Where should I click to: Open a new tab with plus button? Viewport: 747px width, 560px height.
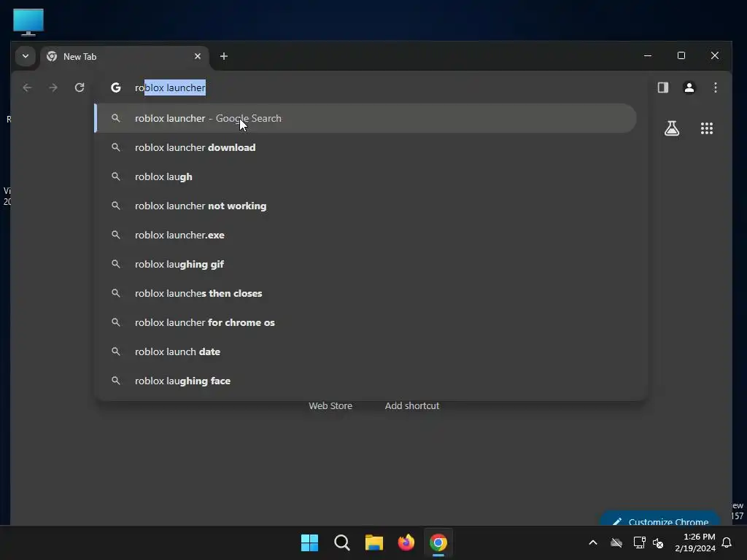tap(223, 56)
